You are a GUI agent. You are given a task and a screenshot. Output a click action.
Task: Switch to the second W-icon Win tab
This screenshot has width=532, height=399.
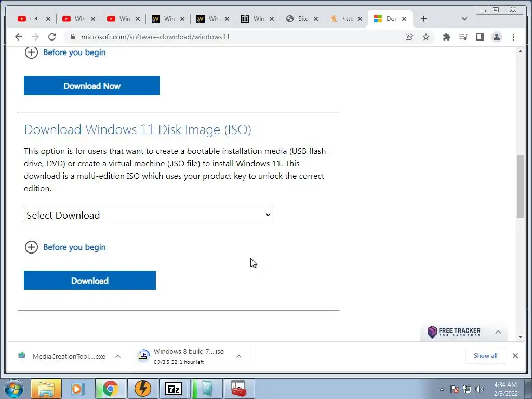(208, 19)
